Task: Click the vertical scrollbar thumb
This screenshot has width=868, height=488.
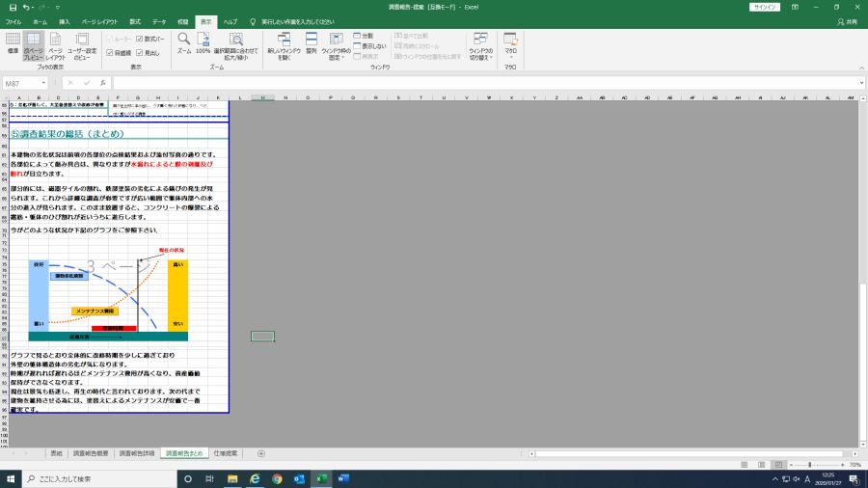Action: tap(863, 361)
